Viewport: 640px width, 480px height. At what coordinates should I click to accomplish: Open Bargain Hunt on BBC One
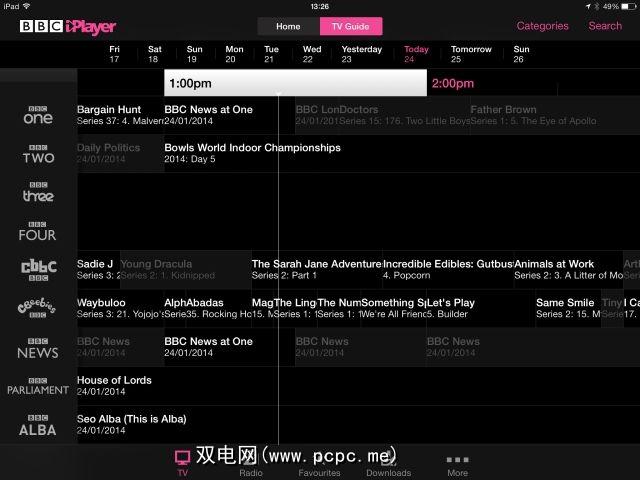(120, 115)
